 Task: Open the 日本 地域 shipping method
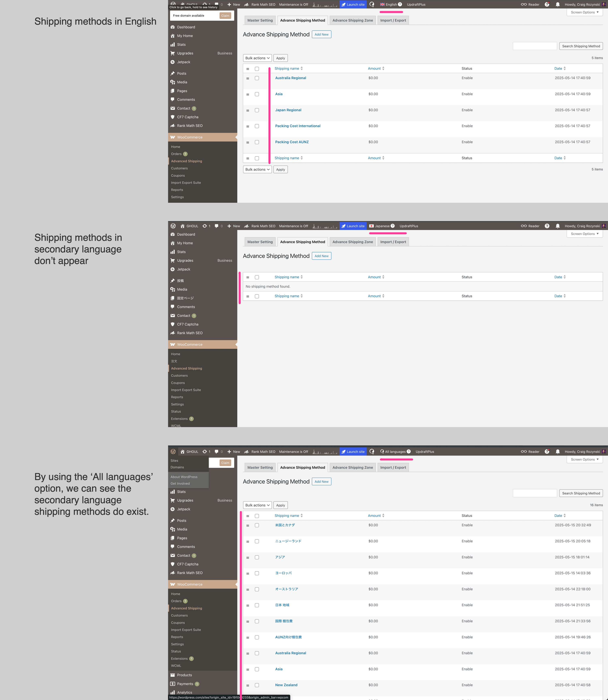pos(282,605)
